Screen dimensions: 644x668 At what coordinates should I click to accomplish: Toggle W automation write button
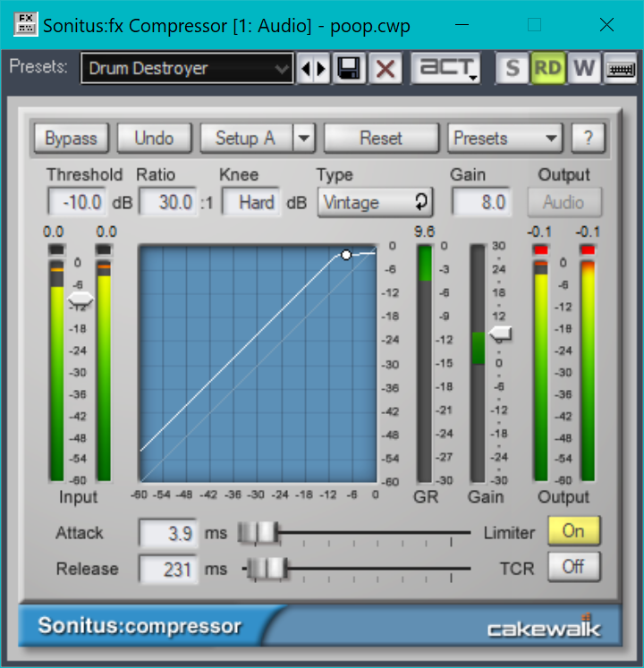coord(583,68)
